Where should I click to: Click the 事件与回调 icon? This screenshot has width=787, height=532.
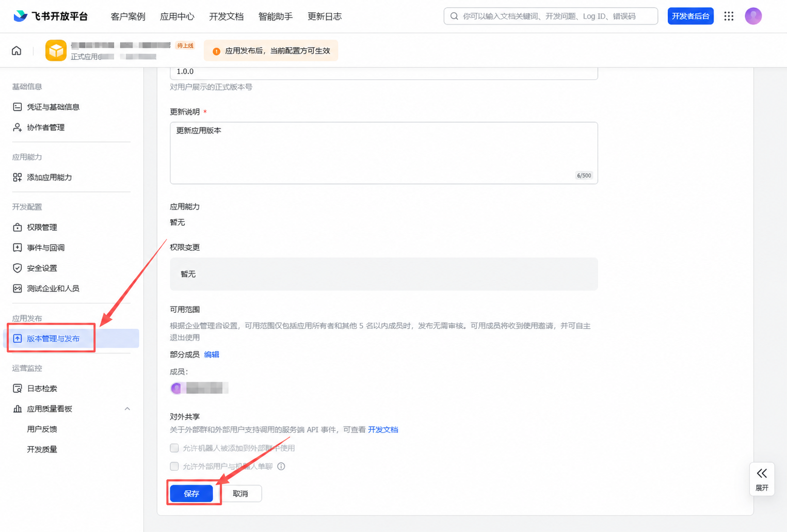(x=17, y=248)
